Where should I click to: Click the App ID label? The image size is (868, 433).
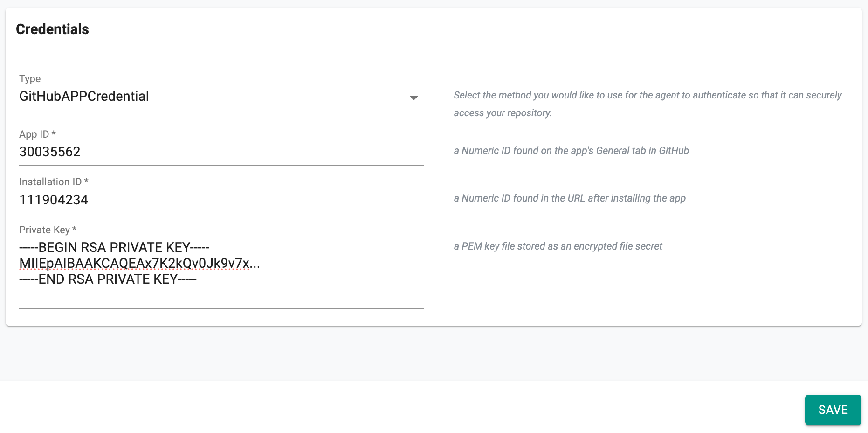34,134
